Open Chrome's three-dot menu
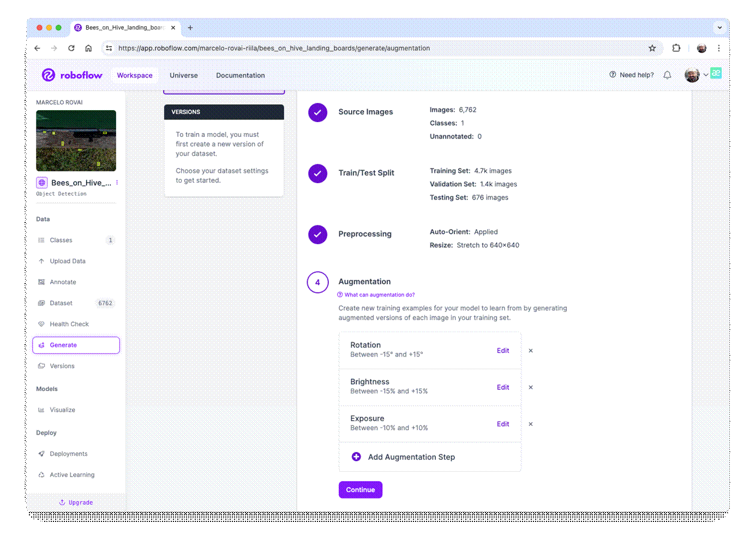The height and width of the screenshot is (547, 756). click(719, 48)
